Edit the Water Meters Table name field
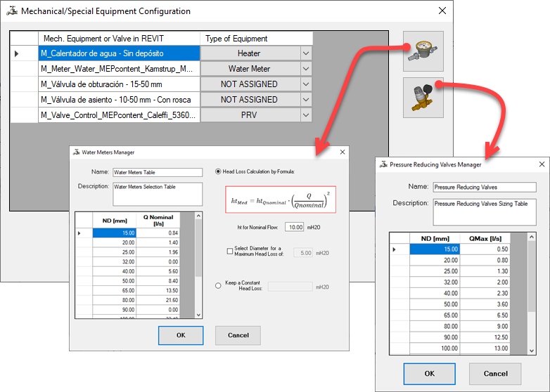The height and width of the screenshot is (392, 550). 158,172
